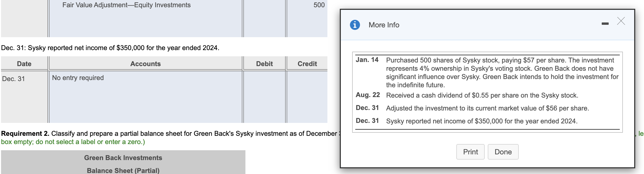Image resolution: width=644 pixels, height=174 pixels.
Task: Click the Dec. 31 debit entry cell
Action: pyautogui.click(x=264, y=97)
